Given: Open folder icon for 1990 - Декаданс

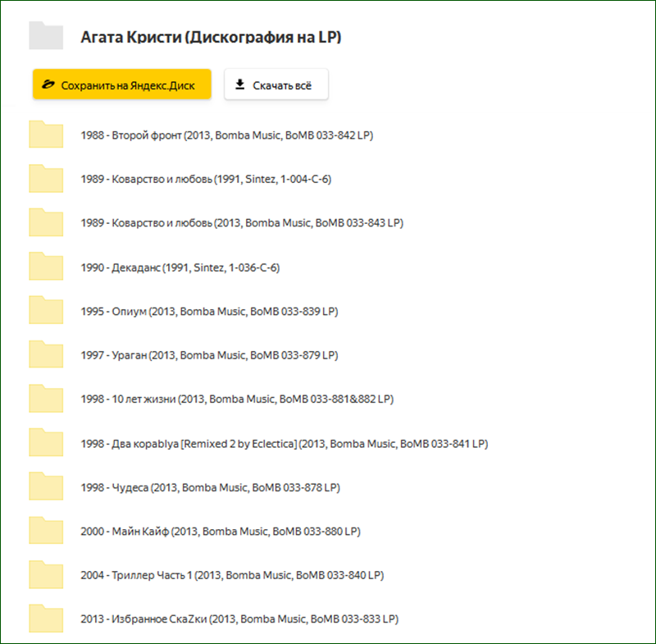Looking at the screenshot, I should (46, 266).
